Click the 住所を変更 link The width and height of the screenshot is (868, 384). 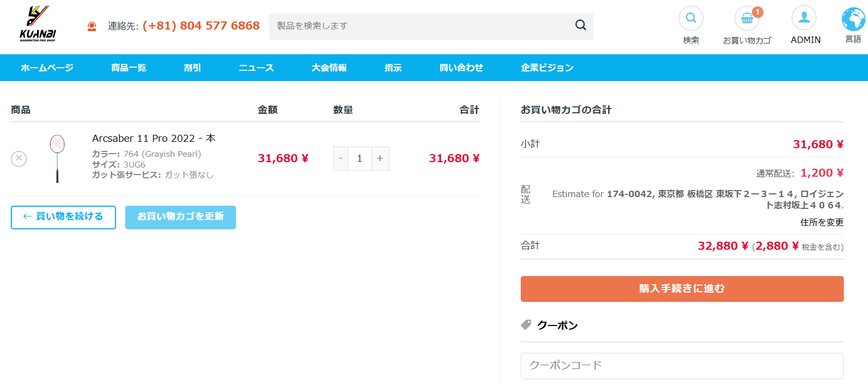point(821,222)
